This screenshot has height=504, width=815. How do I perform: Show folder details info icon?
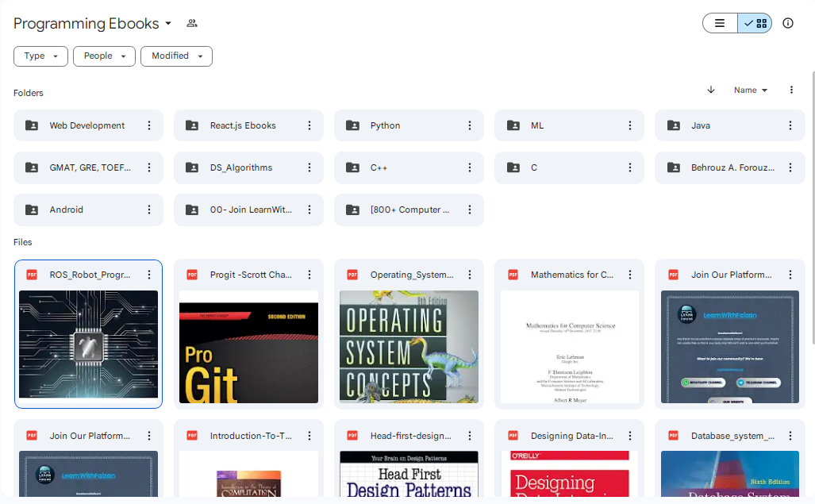(x=788, y=23)
